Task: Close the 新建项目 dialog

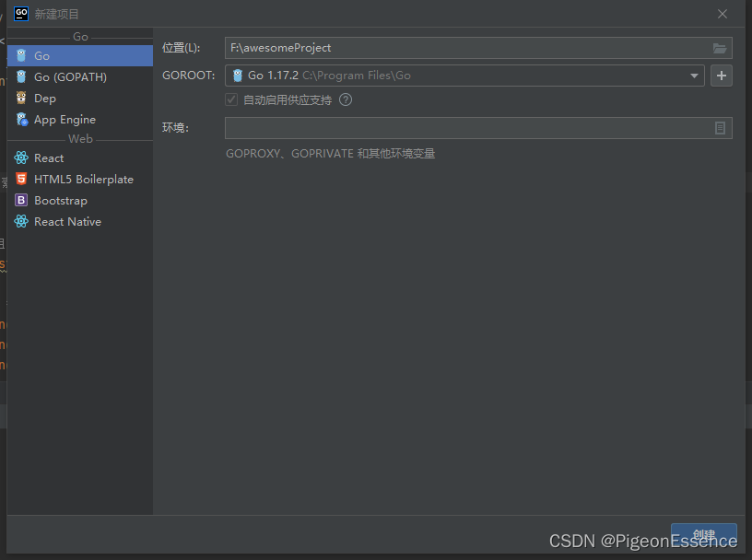Action: [723, 14]
